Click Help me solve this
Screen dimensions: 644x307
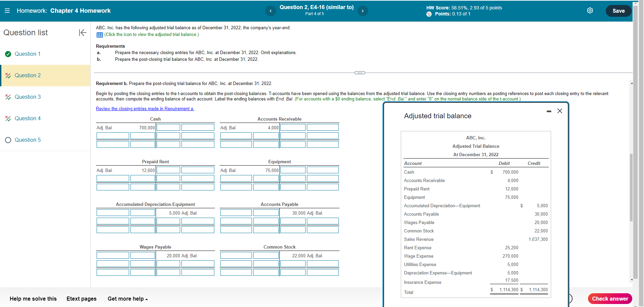(33, 299)
